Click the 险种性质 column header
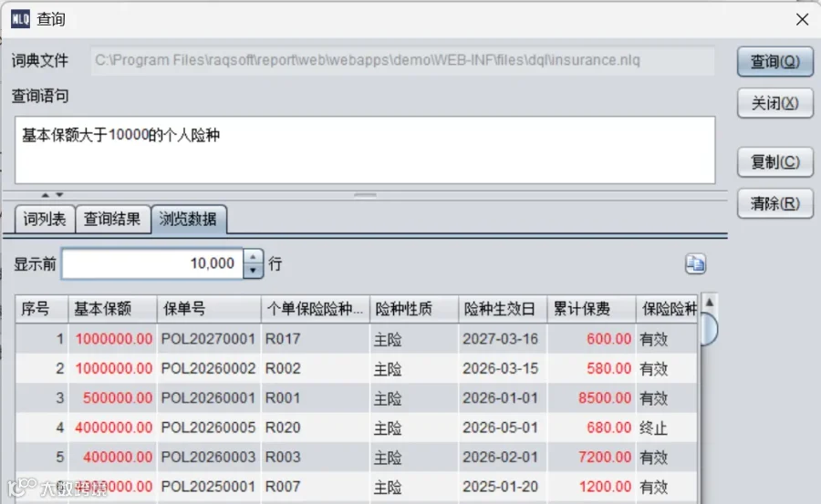Image resolution: width=821 pixels, height=504 pixels. point(413,309)
